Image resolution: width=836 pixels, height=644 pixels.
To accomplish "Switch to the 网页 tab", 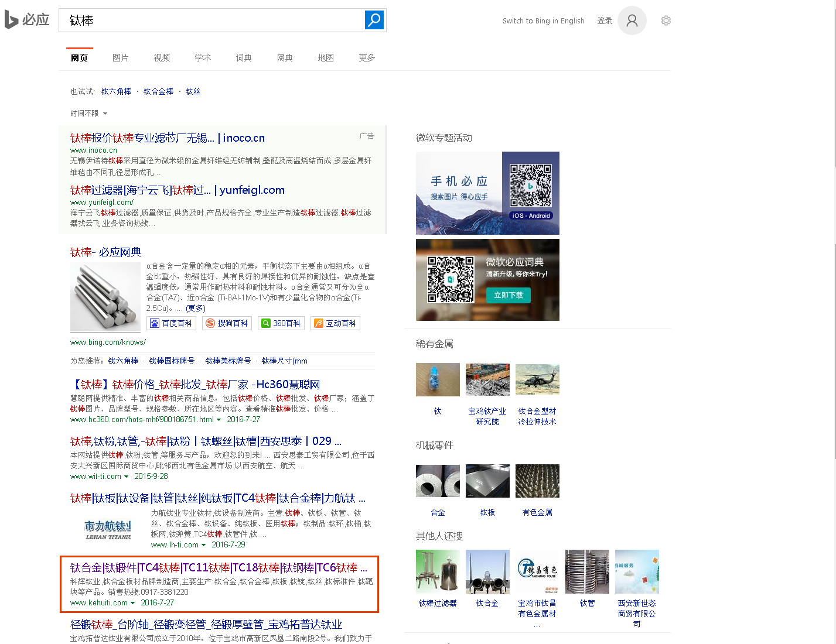I will 79,57.
